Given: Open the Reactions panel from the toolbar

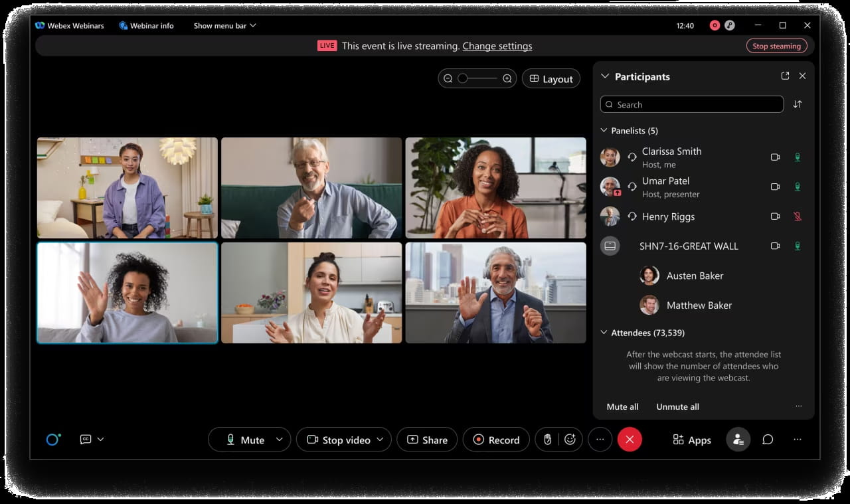Looking at the screenshot, I should (x=571, y=439).
